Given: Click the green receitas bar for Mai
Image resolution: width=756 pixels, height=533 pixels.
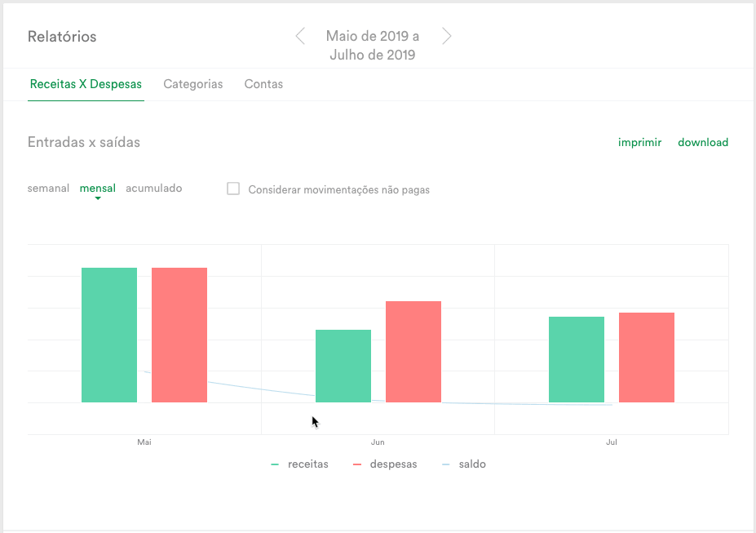Looking at the screenshot, I should click(109, 335).
